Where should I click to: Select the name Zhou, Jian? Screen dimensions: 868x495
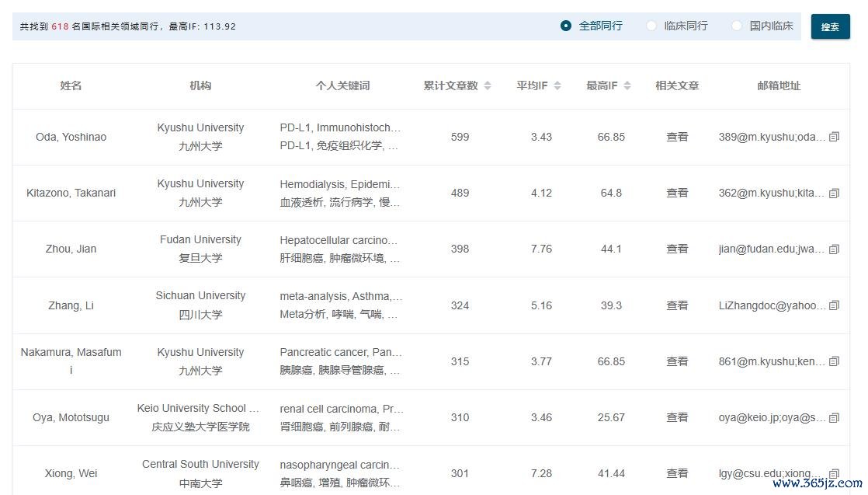(71, 249)
